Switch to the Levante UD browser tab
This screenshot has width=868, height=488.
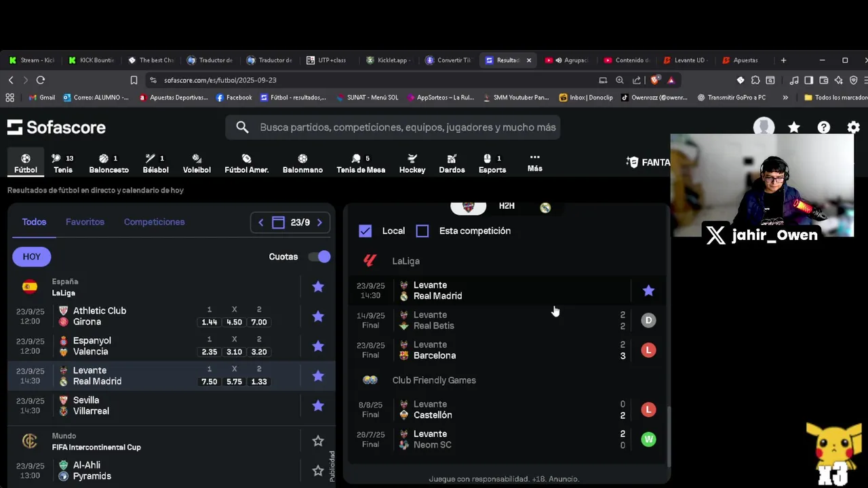click(x=685, y=60)
